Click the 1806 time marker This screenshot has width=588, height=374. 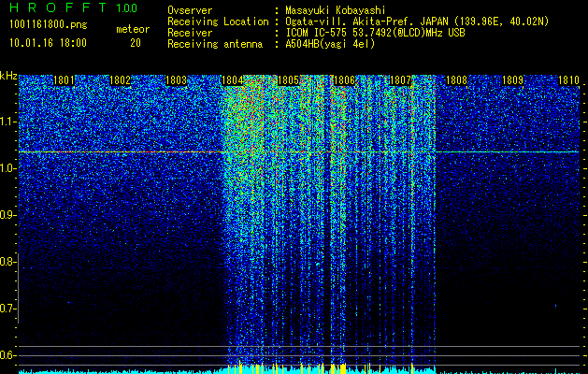click(x=344, y=80)
